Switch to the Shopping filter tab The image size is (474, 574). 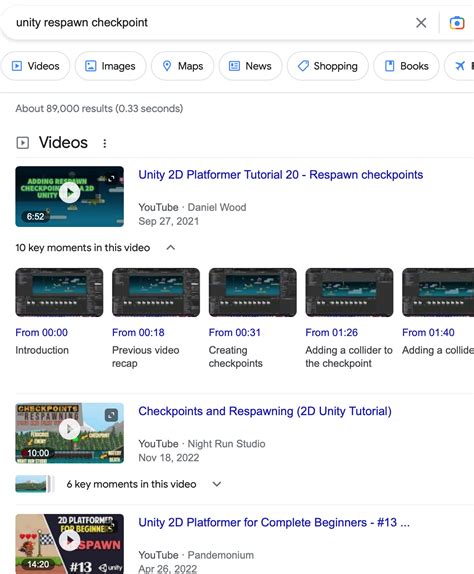pyautogui.click(x=328, y=66)
